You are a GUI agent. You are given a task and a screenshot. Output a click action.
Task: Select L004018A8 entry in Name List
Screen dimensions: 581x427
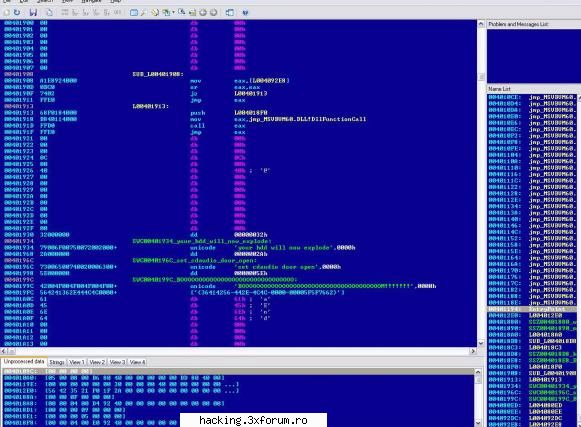(x=532, y=335)
